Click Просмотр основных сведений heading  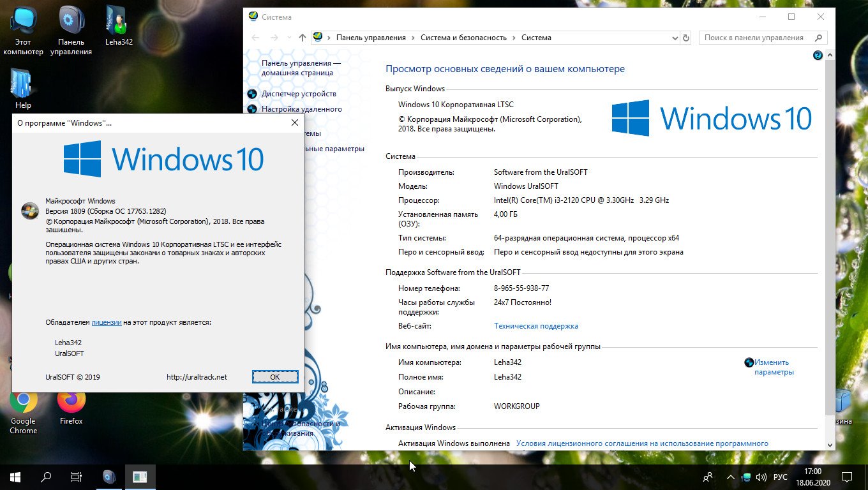[x=505, y=69]
